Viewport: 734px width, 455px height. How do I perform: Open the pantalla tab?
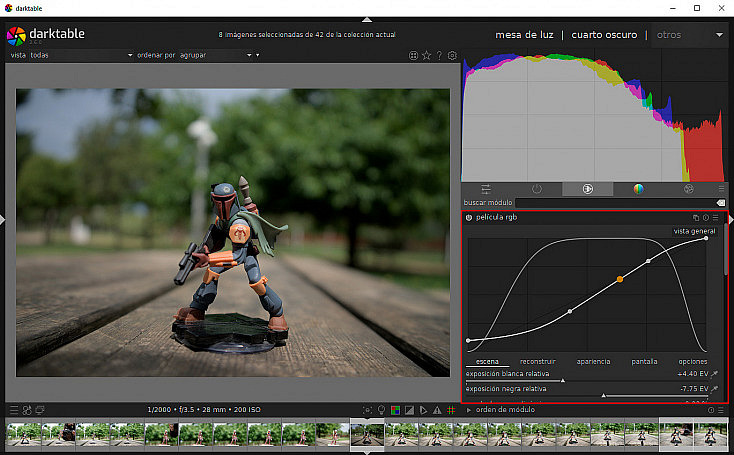tap(644, 361)
